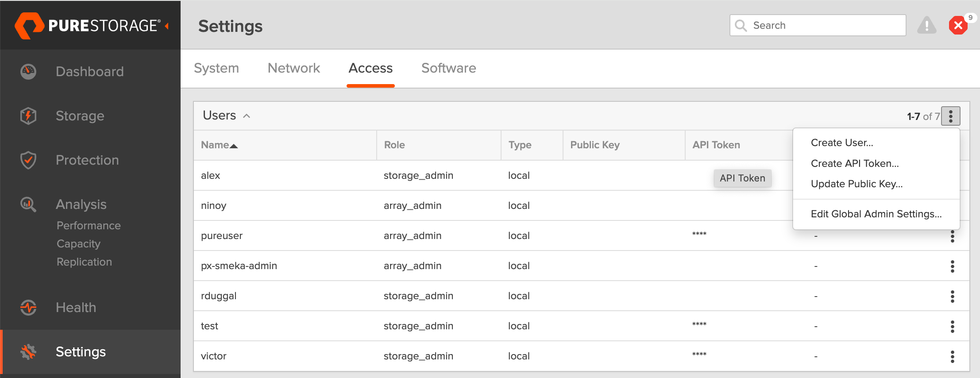Open Replication under Analysis

coord(84,262)
